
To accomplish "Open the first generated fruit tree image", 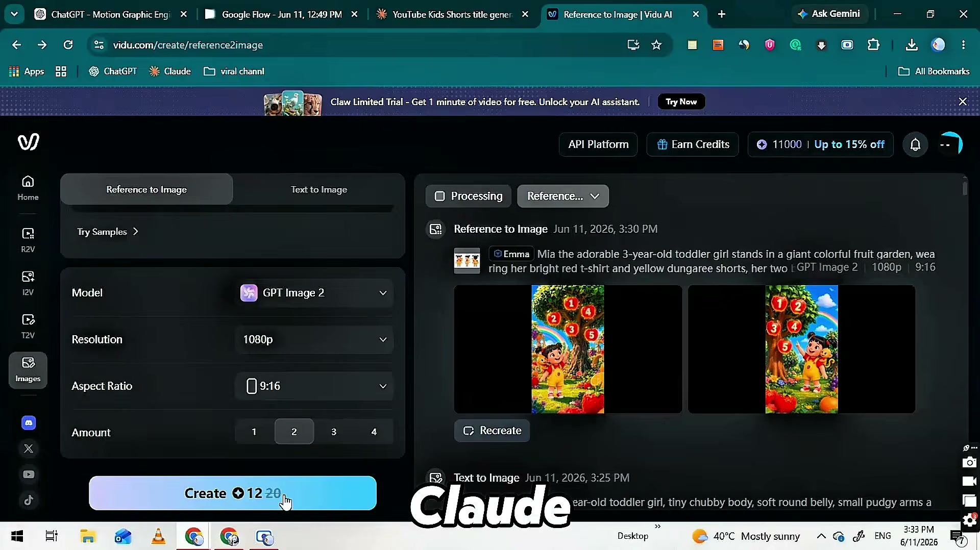I will pos(568,349).
